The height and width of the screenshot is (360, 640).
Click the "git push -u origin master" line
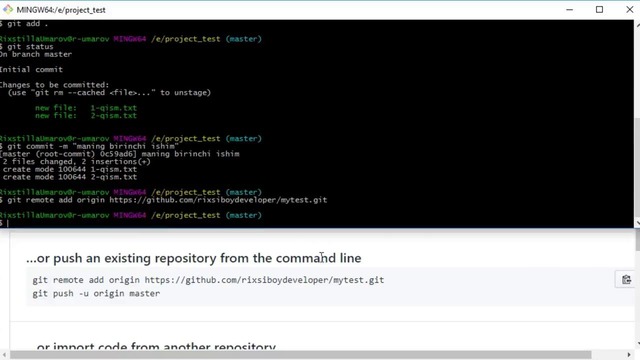coord(96,293)
